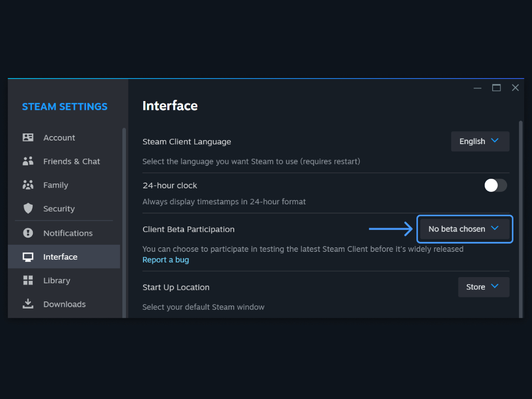532x399 pixels.
Task: Open the Store start up location dropdown
Action: [x=484, y=287]
